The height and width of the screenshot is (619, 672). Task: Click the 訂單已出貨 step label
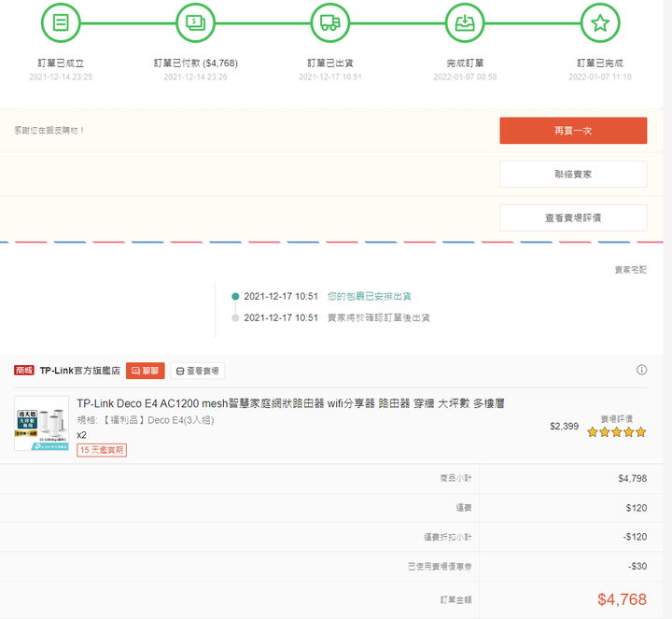coord(330,63)
